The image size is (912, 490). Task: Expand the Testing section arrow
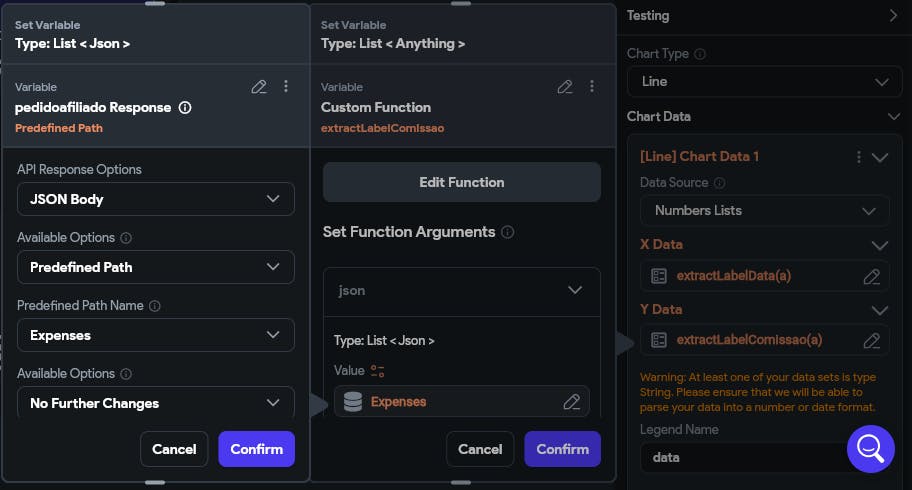click(893, 16)
